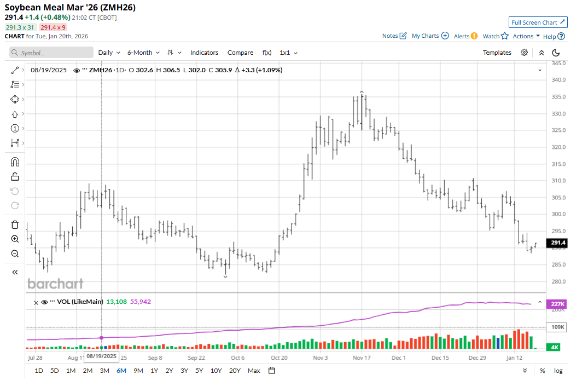
Task: Open the 1x1 grid layout dropdown
Action: (288, 53)
